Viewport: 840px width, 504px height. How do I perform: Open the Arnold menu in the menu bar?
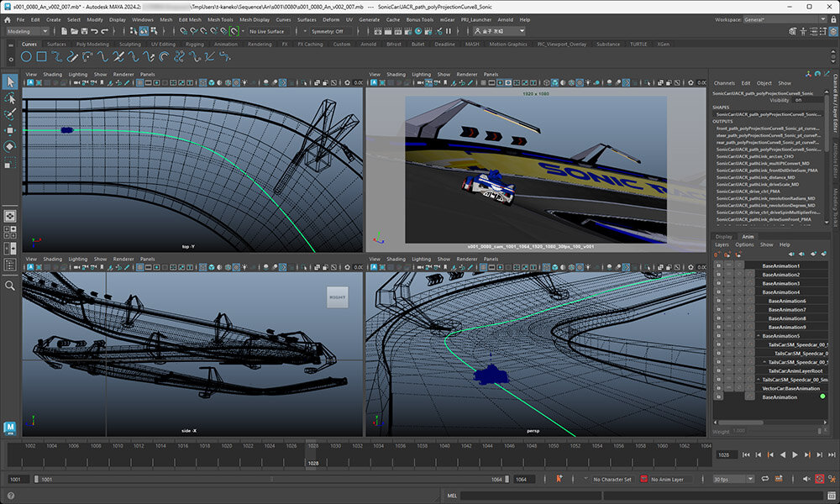tap(505, 20)
